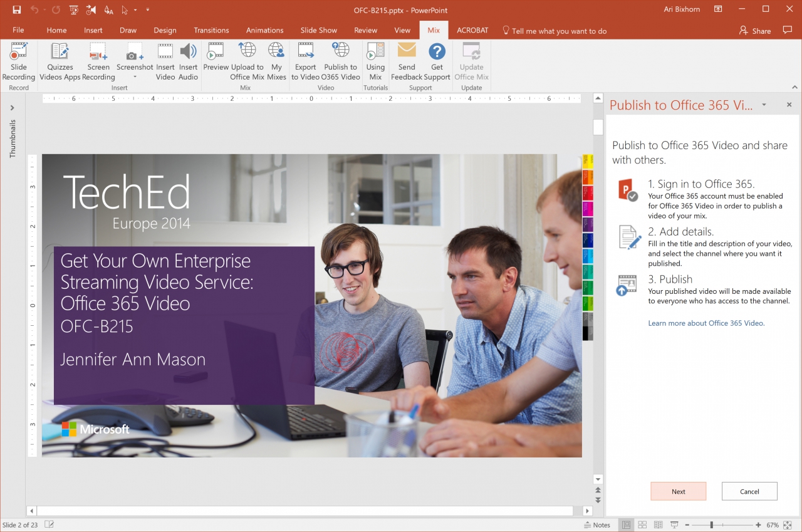This screenshot has height=532, width=802.
Task: Switch to Slide Sorter view
Action: (642, 524)
